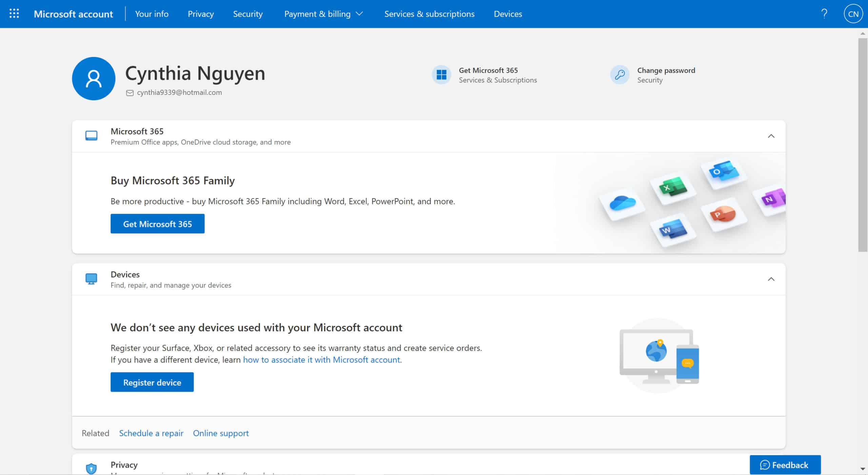Follow the Online support link

[221, 433]
